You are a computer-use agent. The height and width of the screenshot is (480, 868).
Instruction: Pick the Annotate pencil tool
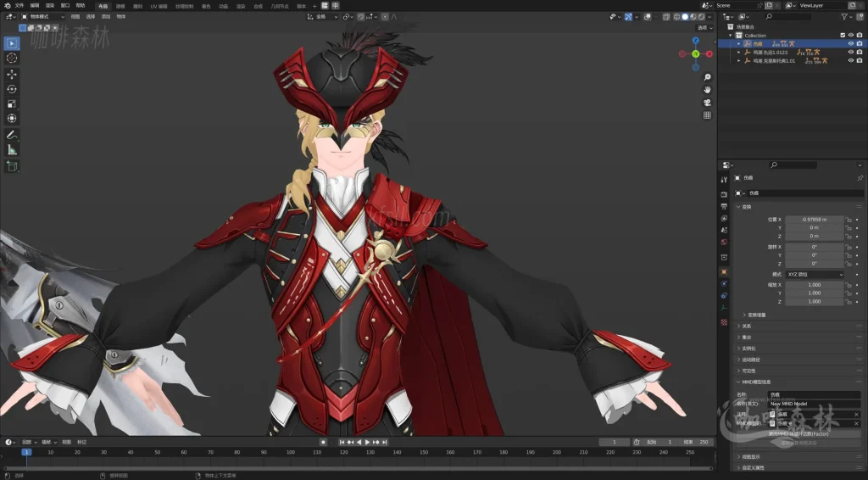[12, 135]
